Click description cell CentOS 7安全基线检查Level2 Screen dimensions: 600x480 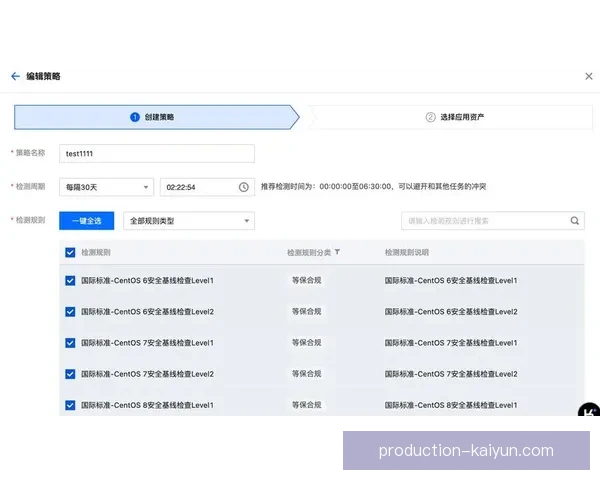point(451,374)
